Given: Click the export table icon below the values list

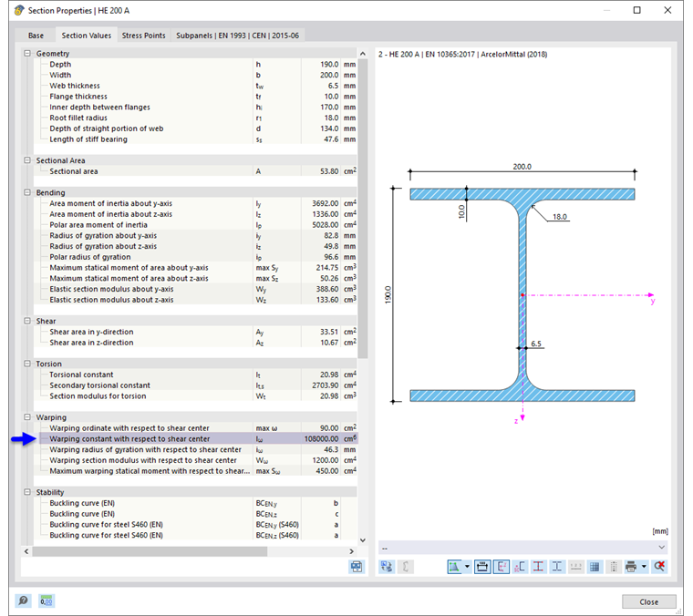Looking at the screenshot, I should (x=357, y=567).
